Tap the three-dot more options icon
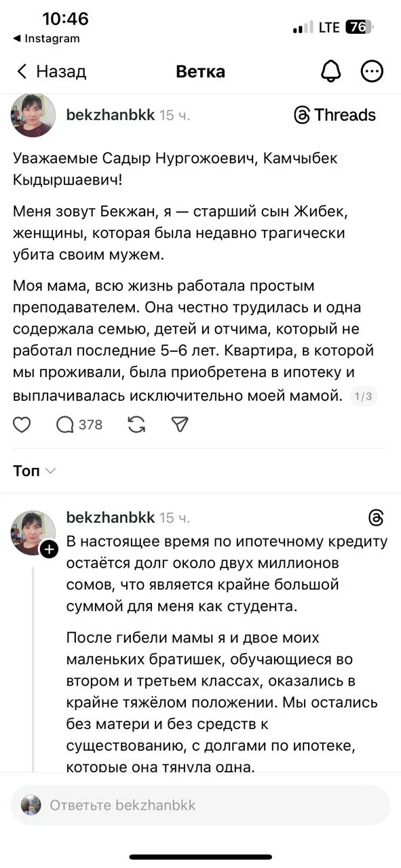 (x=372, y=71)
